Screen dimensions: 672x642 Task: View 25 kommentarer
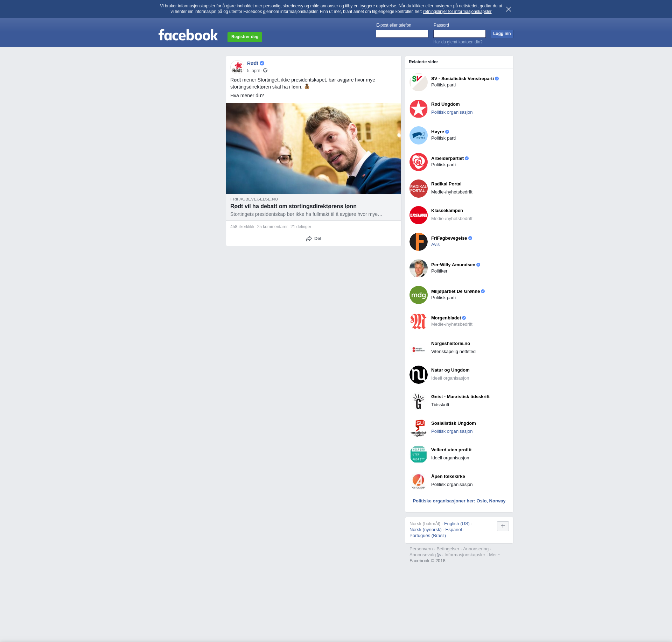272,227
